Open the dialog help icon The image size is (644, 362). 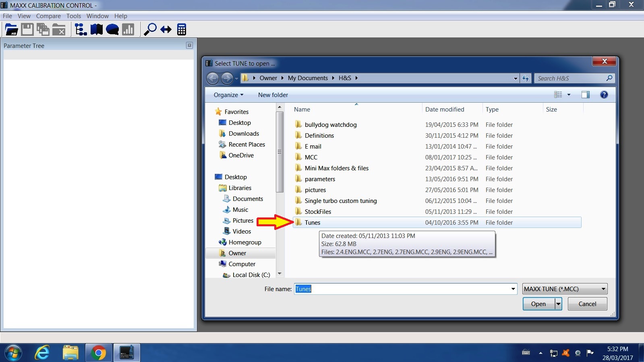tap(604, 95)
